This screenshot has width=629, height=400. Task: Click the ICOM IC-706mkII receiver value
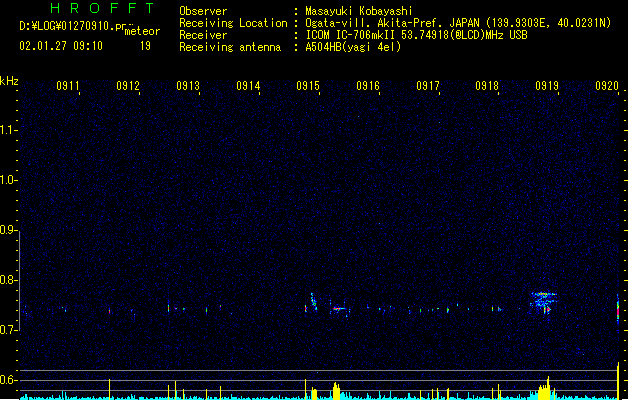coord(416,35)
